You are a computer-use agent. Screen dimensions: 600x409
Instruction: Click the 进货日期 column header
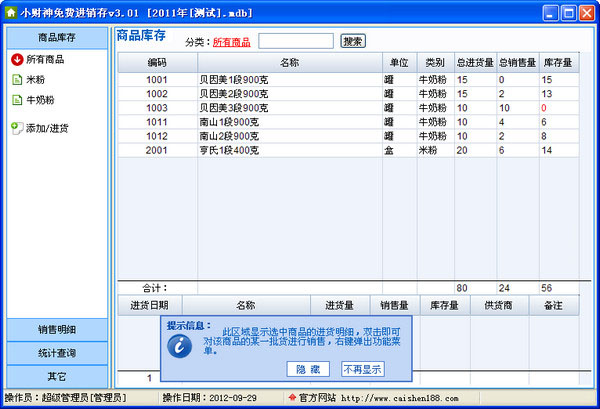[x=150, y=305]
